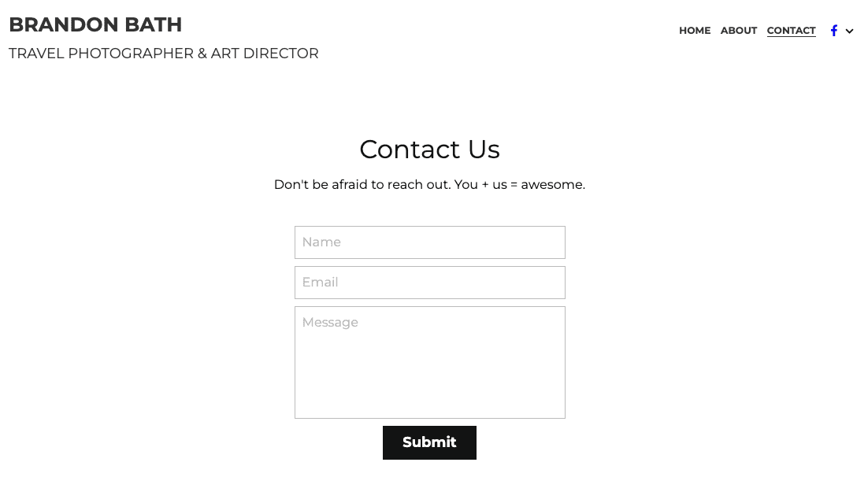Open the ABOUT nav item

739,31
